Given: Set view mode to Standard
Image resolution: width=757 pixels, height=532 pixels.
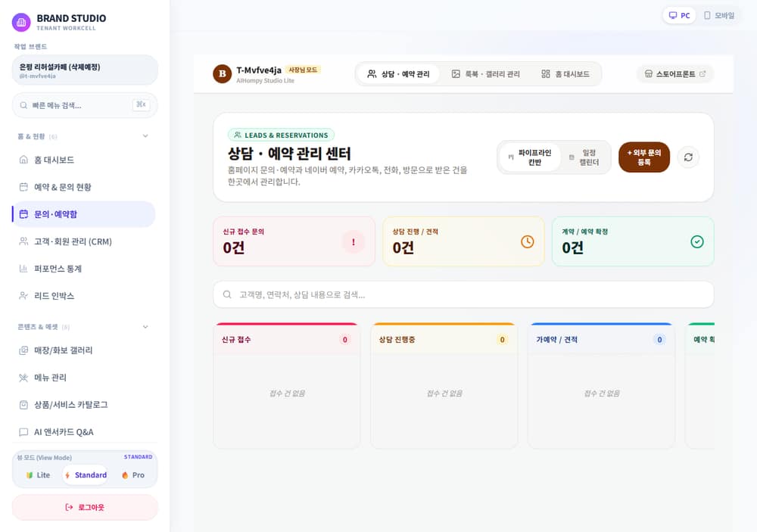Looking at the screenshot, I should point(86,475).
